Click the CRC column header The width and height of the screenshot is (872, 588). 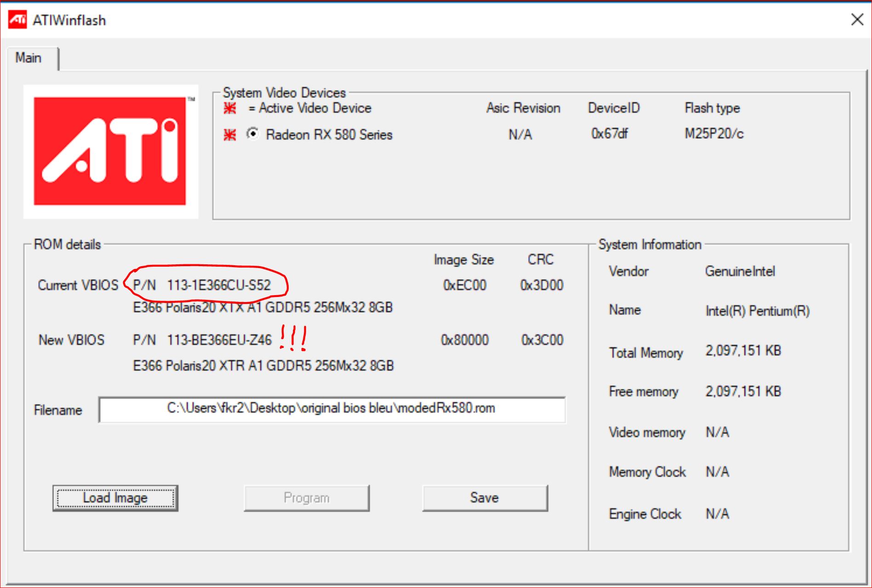point(541,260)
